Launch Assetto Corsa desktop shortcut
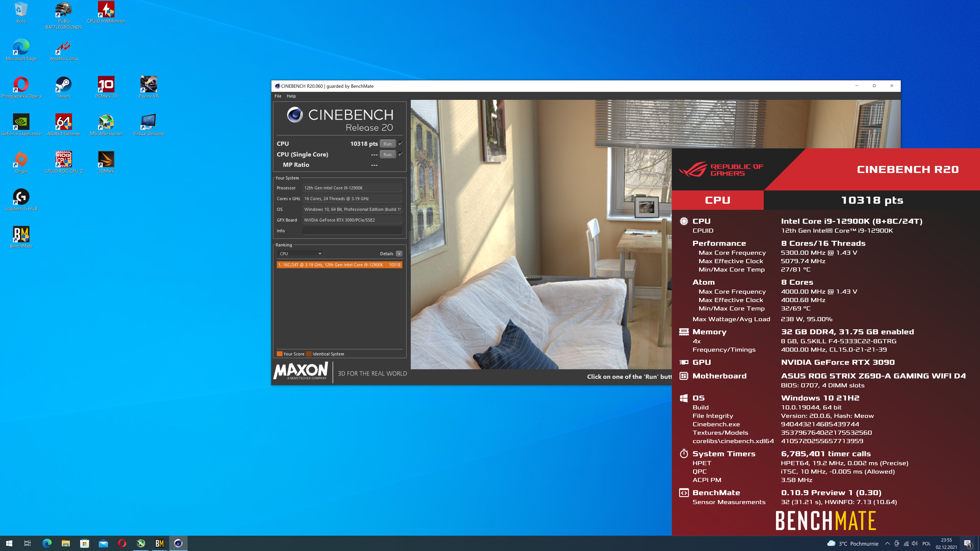 click(64, 50)
